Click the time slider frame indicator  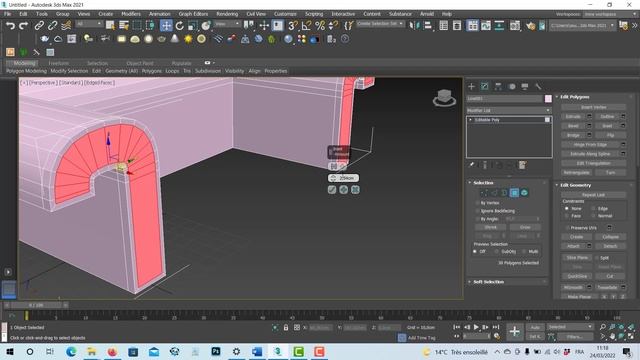36,305
